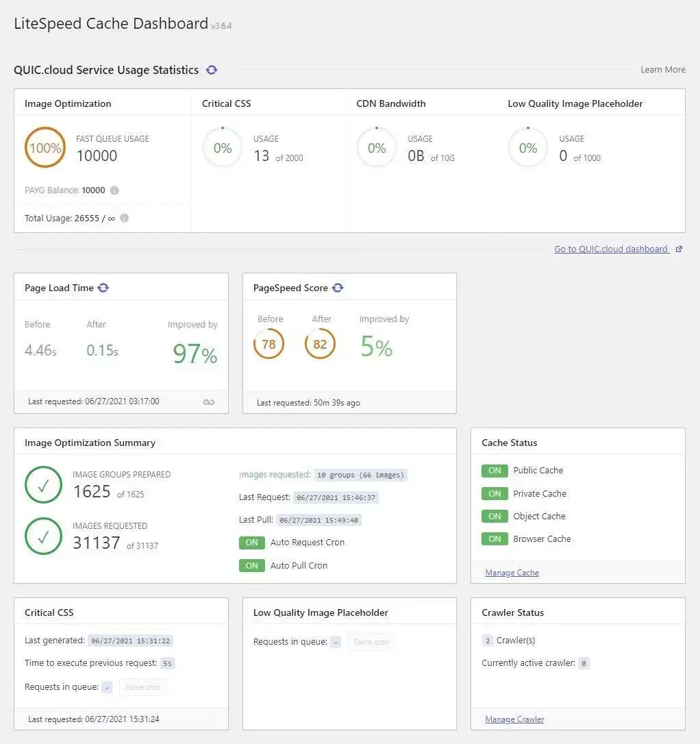Toggle the Auto Pull Cron ON badge
Viewport: 700px width, 744px height.
coord(252,566)
